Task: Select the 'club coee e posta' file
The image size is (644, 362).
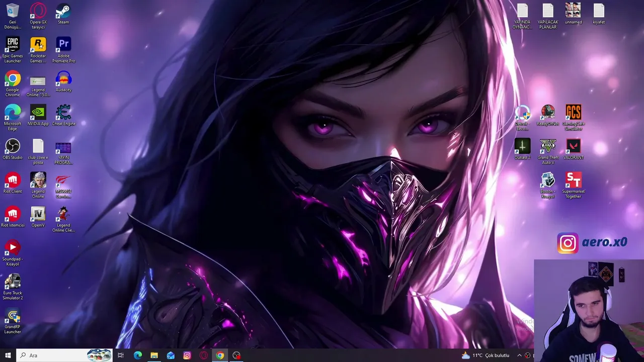Action: click(x=38, y=152)
